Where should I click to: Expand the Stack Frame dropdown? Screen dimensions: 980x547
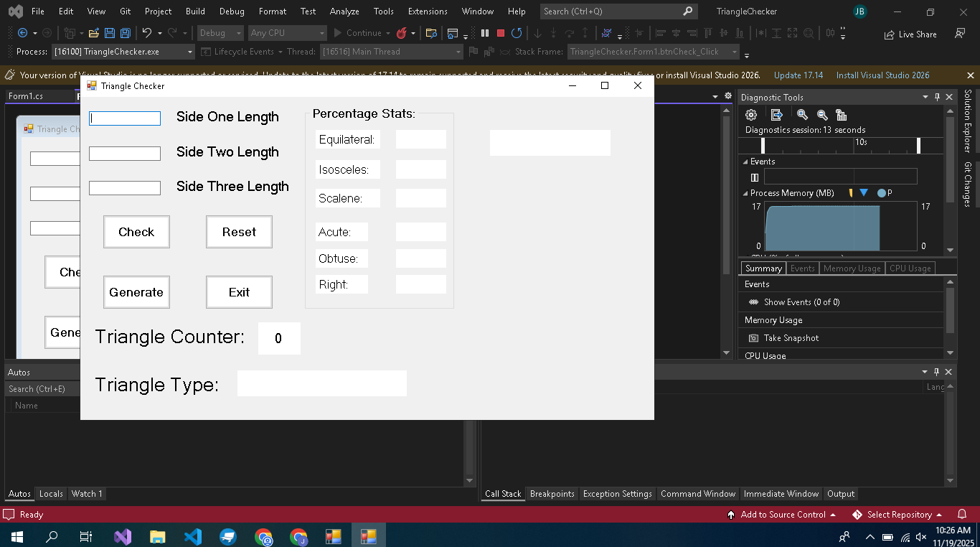[x=735, y=52]
